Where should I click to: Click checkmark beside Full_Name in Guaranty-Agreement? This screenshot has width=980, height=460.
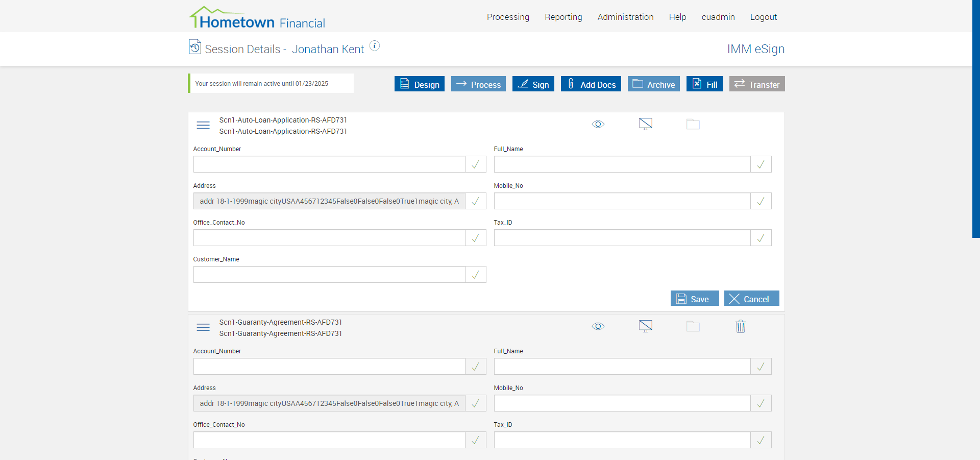(x=761, y=367)
